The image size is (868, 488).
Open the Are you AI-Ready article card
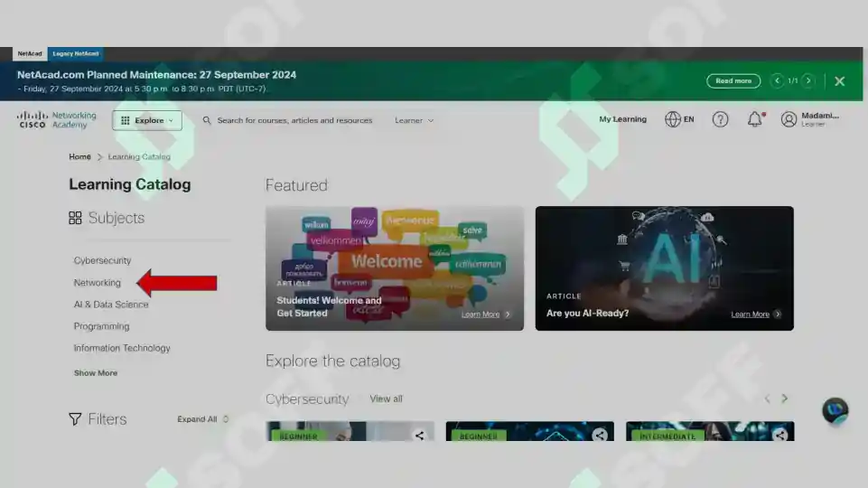point(664,268)
